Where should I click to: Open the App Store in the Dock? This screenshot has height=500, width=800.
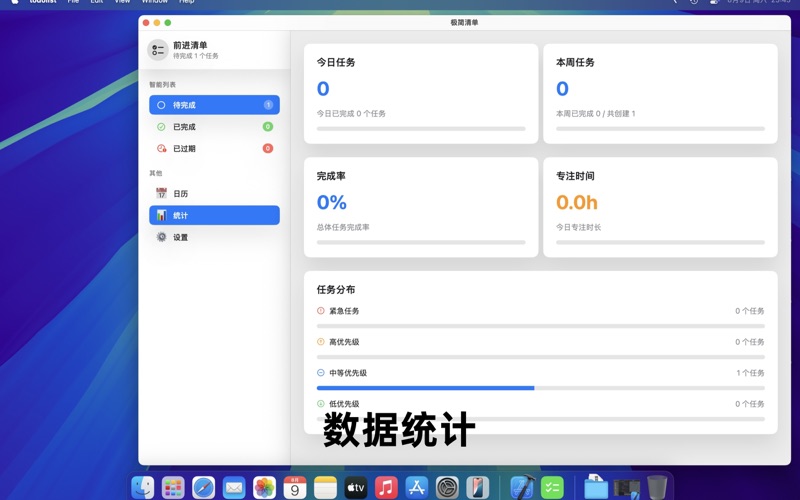(x=417, y=488)
